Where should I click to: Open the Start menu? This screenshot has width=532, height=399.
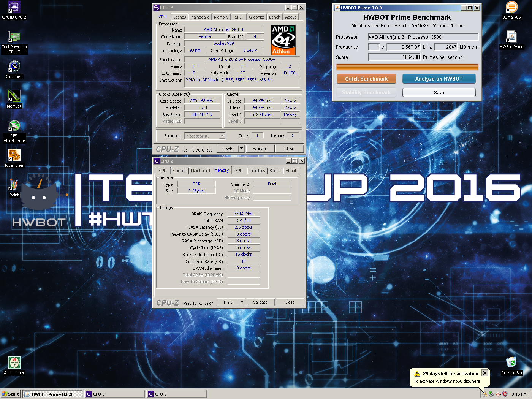pos(11,394)
